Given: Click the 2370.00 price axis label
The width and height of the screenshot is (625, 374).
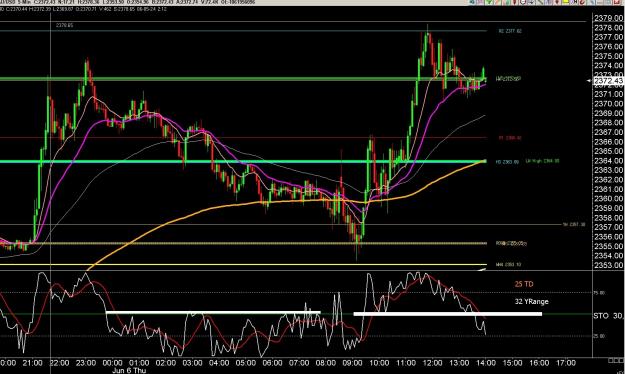Looking at the screenshot, I should click(x=608, y=104).
